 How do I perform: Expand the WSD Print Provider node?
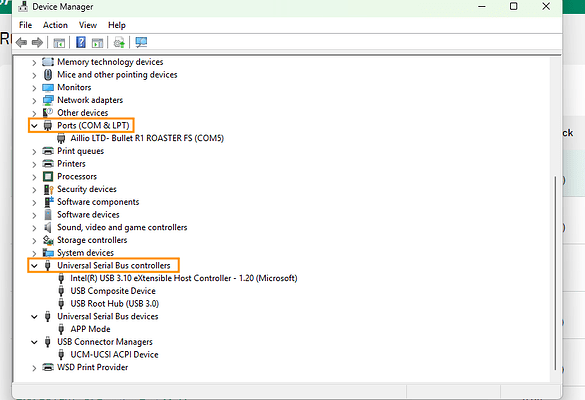point(34,368)
